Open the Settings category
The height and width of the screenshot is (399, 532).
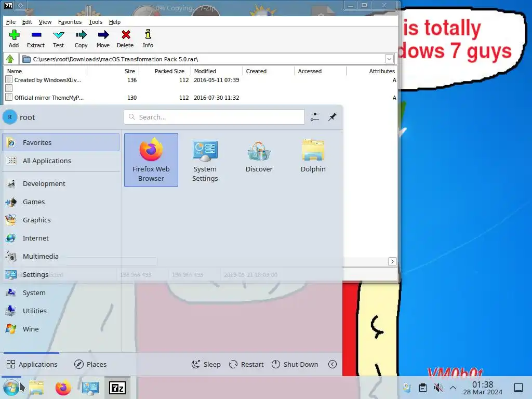coord(61,274)
